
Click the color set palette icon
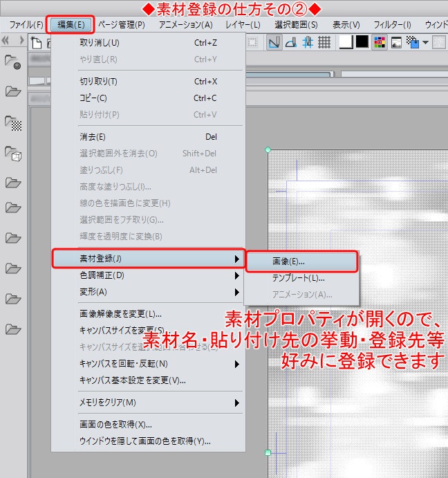[380, 42]
